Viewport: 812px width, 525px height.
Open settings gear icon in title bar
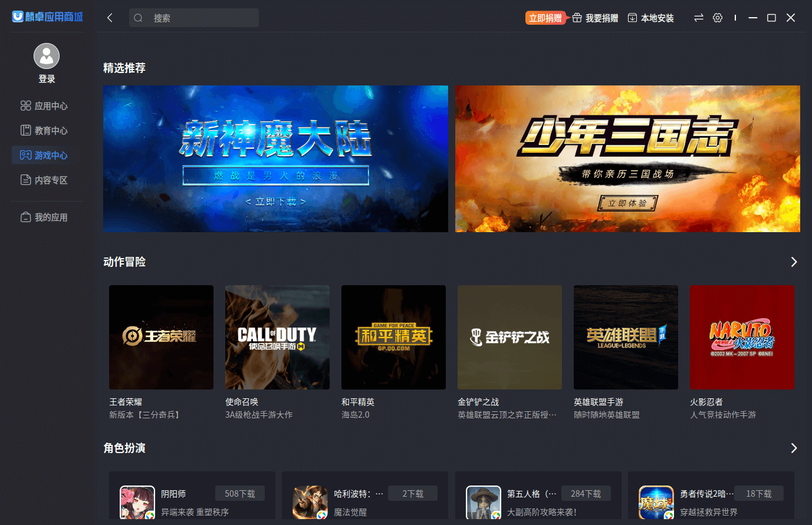[x=717, y=18]
